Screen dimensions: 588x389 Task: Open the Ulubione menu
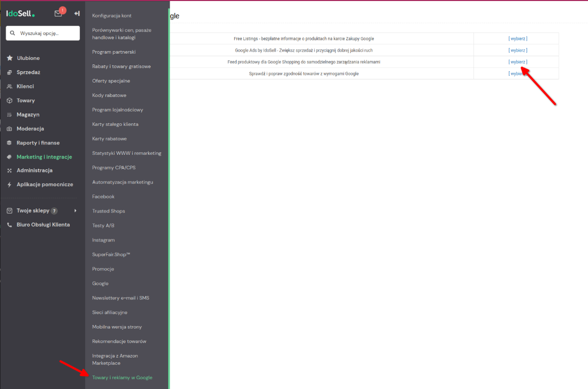pos(28,58)
